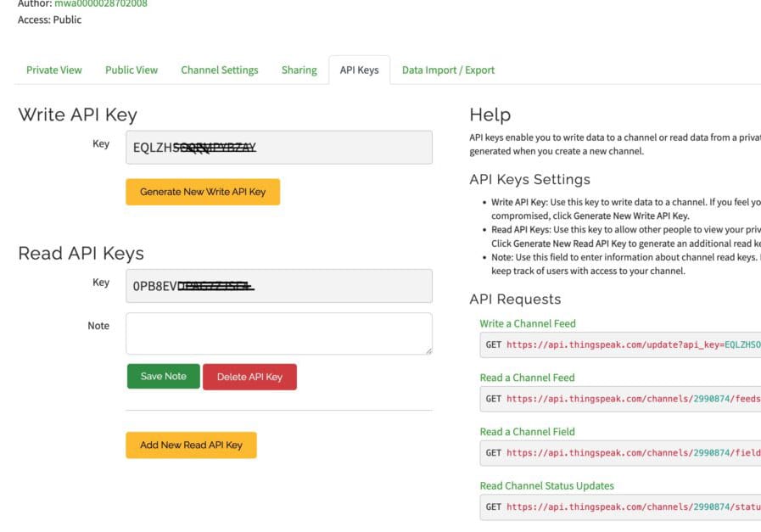Open the Sharing tab
Viewport: 761px width, 532px height.
click(x=298, y=70)
